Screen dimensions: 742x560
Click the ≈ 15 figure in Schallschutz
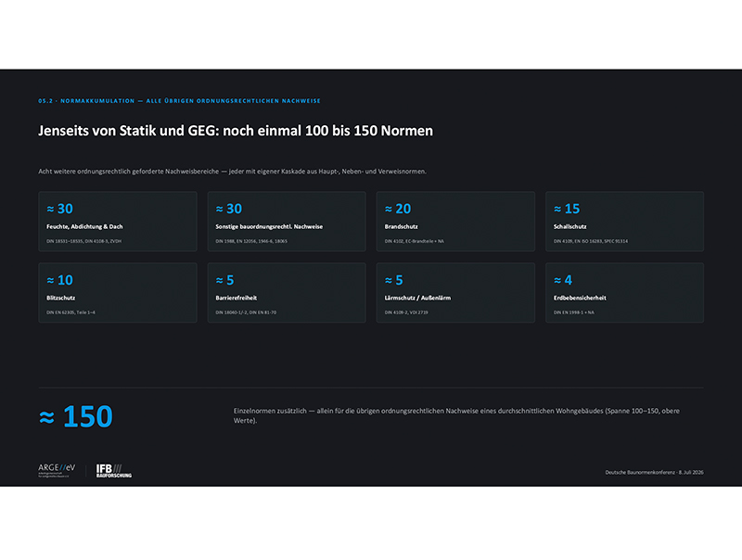[x=567, y=209]
